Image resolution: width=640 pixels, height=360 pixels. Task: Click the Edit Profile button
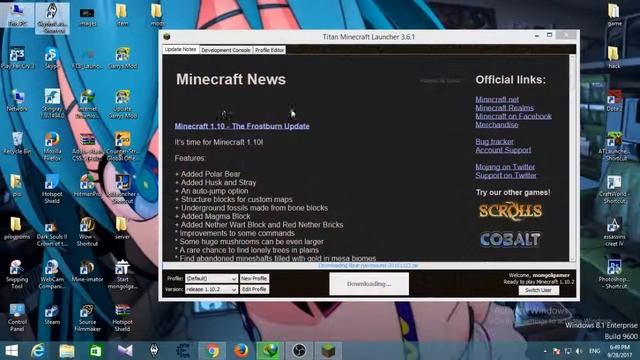pos(254,289)
